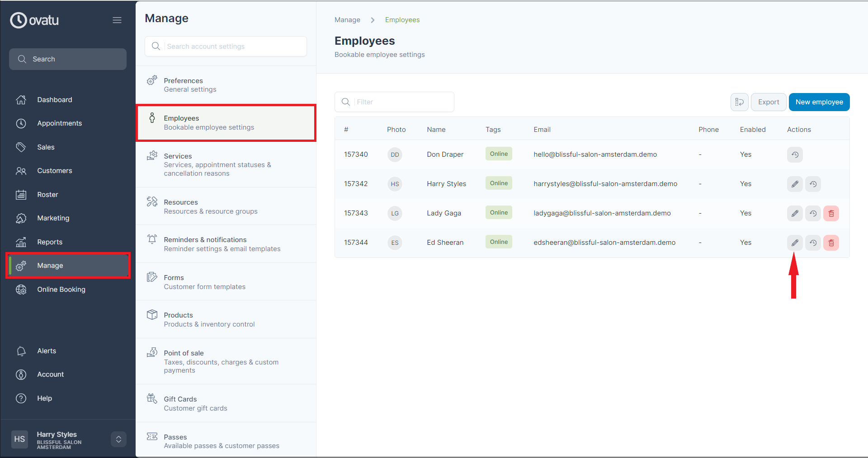Screen dimensions: 868x458
Task: Click the Account icon in sidebar
Action: 21,374
